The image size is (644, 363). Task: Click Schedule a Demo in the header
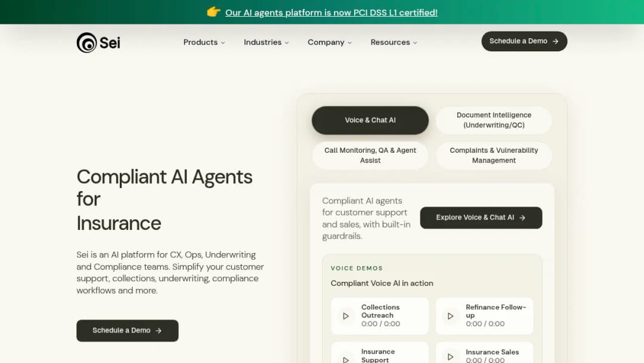(x=524, y=41)
